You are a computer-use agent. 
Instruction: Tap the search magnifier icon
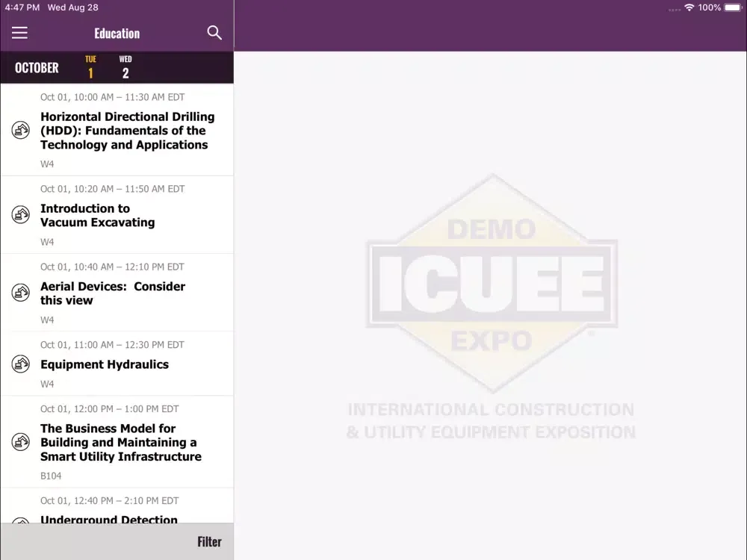(214, 32)
